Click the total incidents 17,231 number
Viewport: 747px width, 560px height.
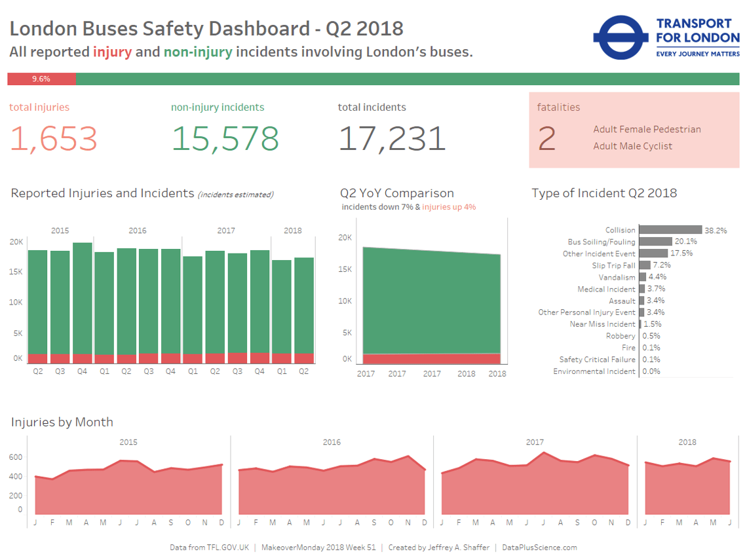pos(392,139)
